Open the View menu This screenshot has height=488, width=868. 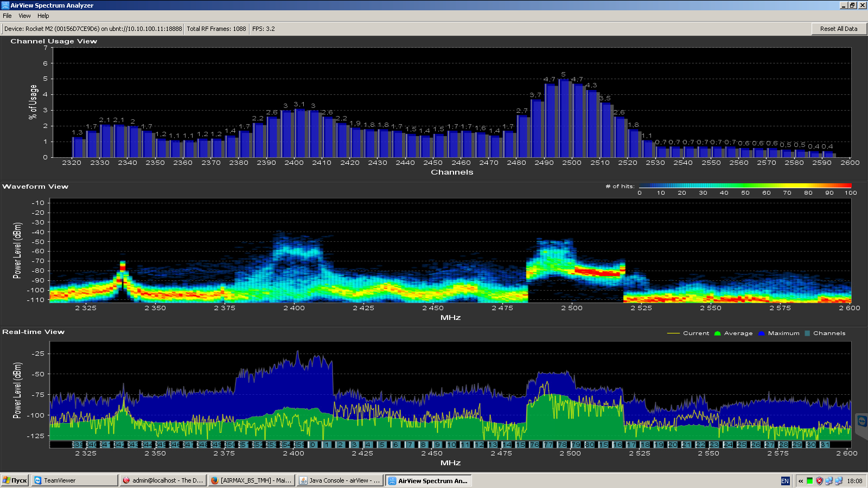coord(24,16)
